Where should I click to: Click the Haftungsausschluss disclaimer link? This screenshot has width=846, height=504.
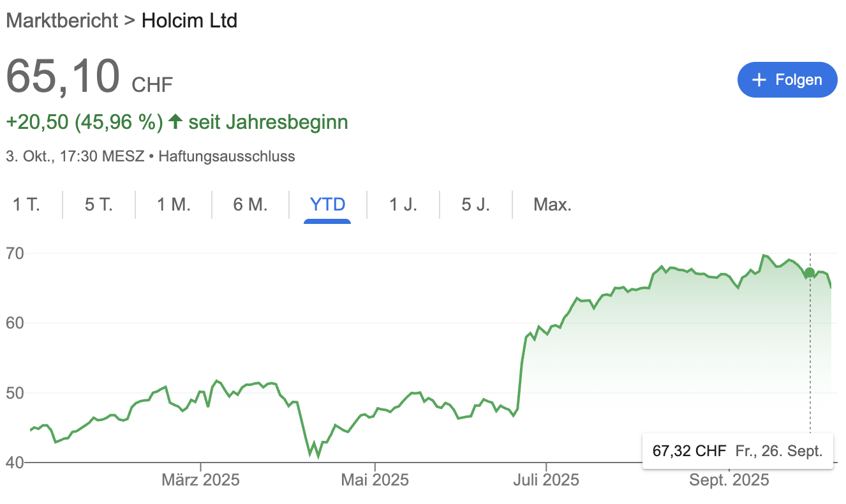click(226, 156)
